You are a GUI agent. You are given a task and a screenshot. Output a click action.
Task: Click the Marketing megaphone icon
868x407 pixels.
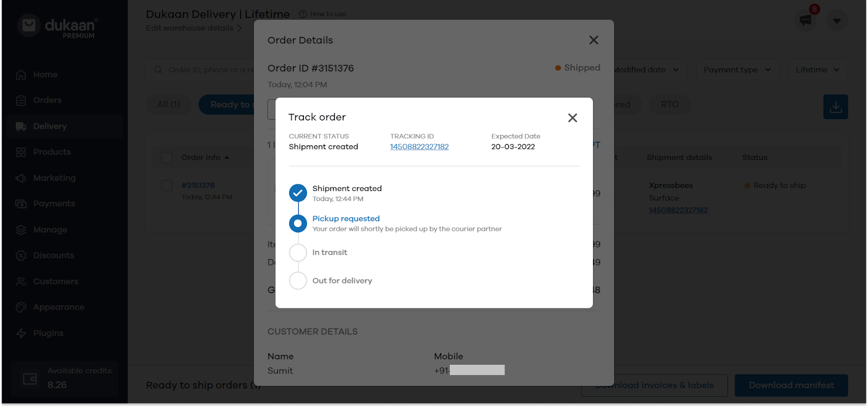pyautogui.click(x=21, y=178)
